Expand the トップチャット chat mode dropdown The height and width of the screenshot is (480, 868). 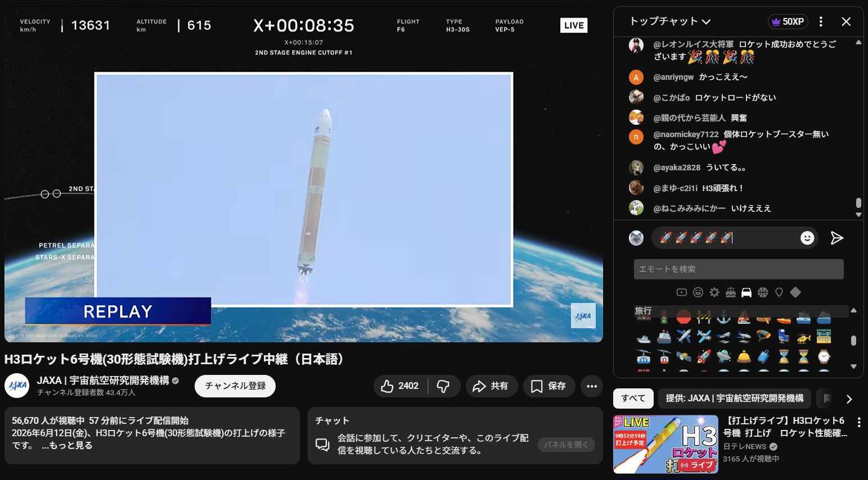(x=671, y=21)
